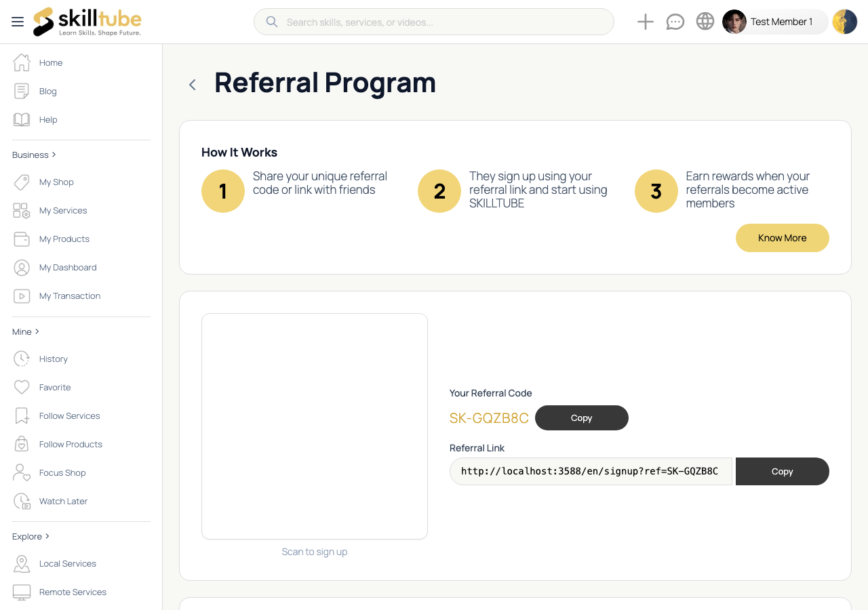Click the gold coin avatar icon
This screenshot has width=868, height=610.
tap(845, 22)
